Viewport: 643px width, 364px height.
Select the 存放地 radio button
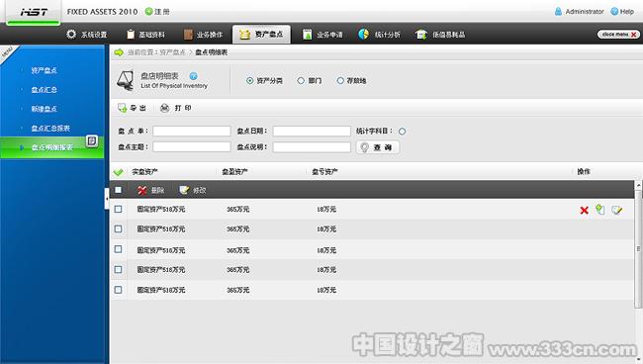coord(340,81)
